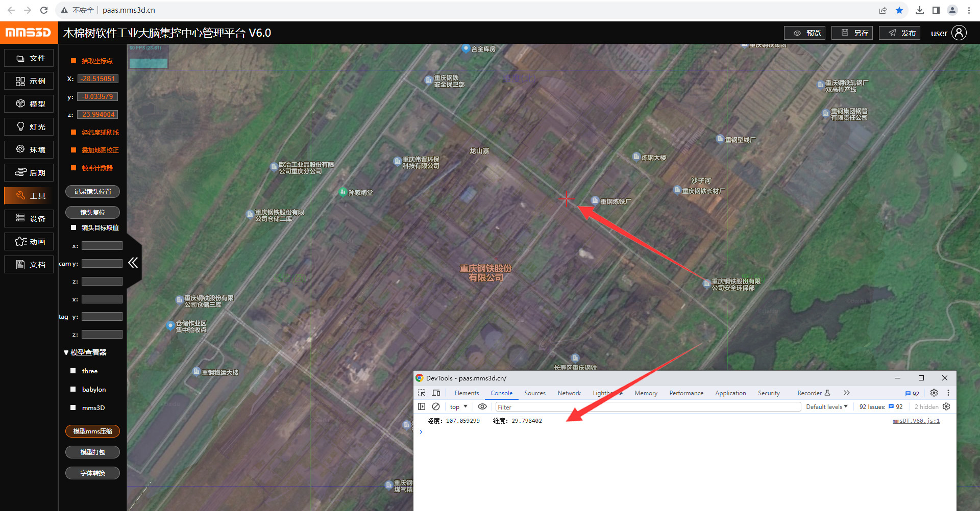
Task: Switch to DevTools Application tab
Action: (x=730, y=393)
